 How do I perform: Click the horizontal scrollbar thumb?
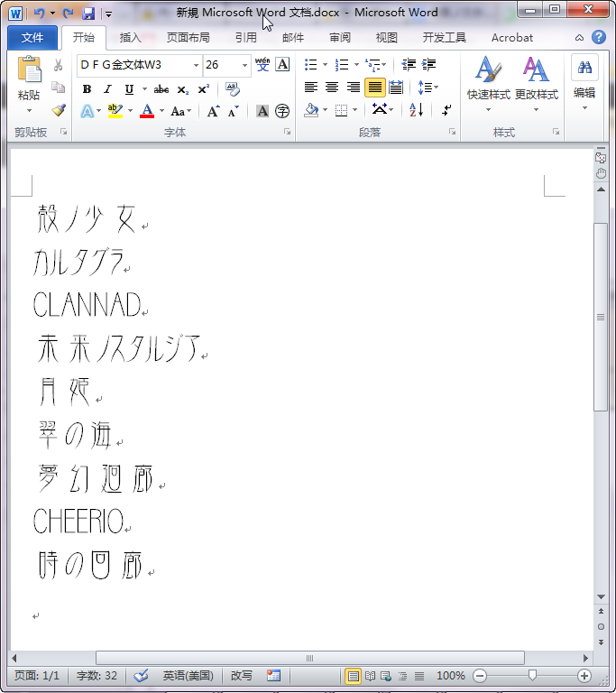point(309,658)
